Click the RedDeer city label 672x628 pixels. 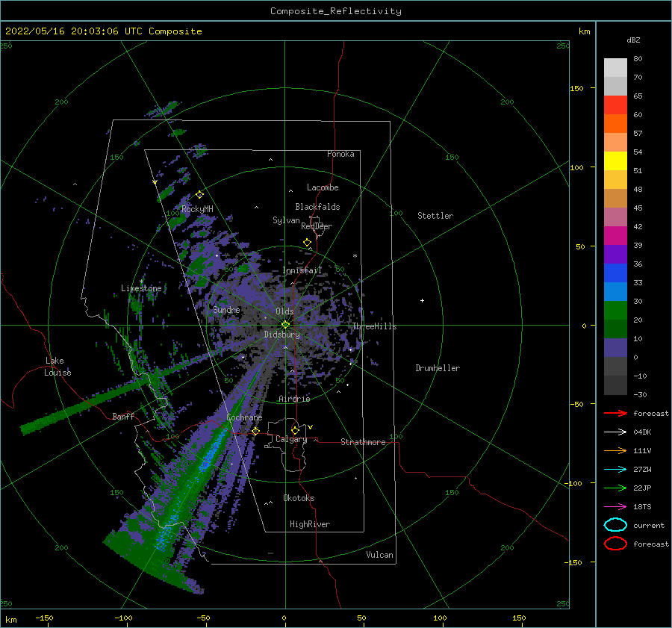click(317, 226)
